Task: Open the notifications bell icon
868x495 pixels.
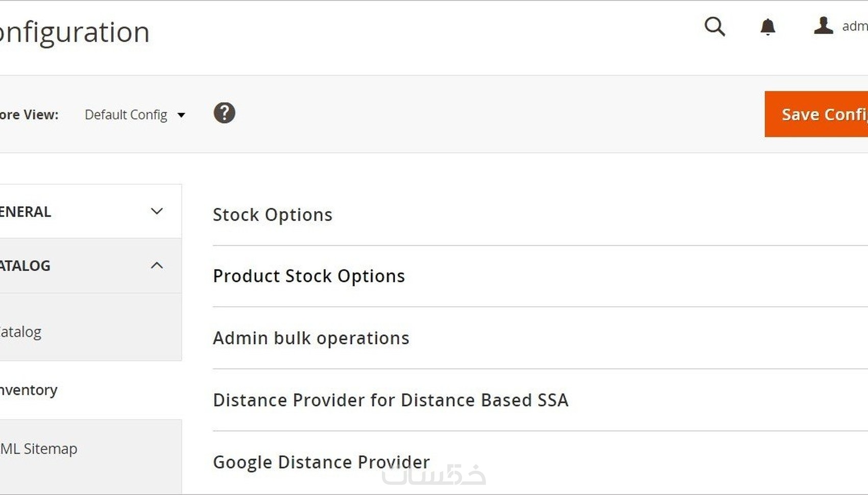Action: tap(767, 27)
